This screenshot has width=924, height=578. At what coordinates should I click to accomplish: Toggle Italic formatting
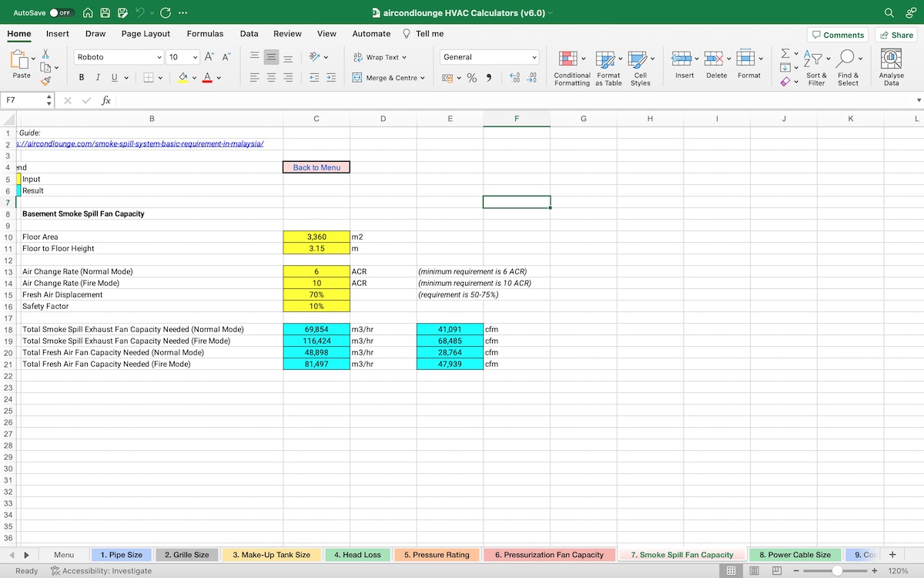coord(98,78)
